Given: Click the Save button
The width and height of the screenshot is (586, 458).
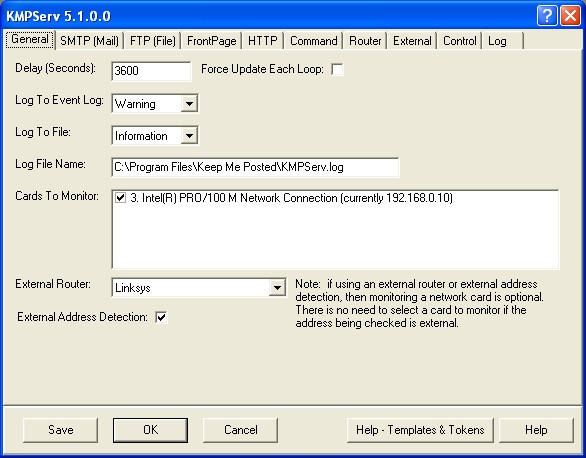Looking at the screenshot, I should [x=61, y=430].
